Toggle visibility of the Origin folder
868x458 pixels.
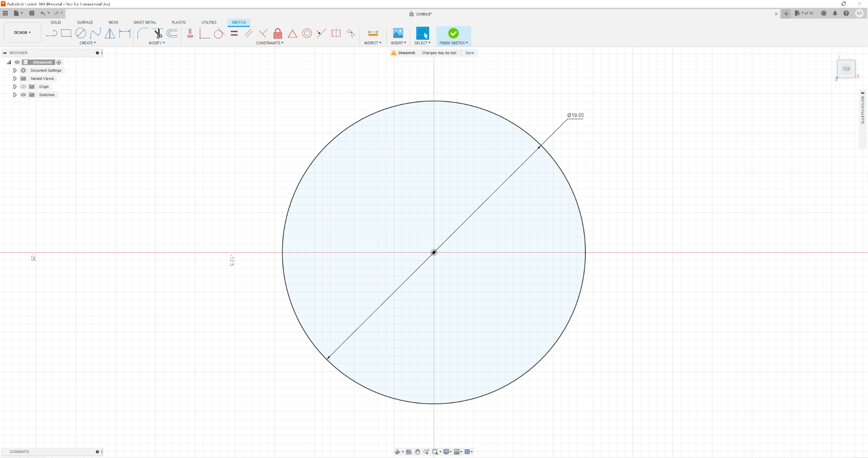coord(23,87)
